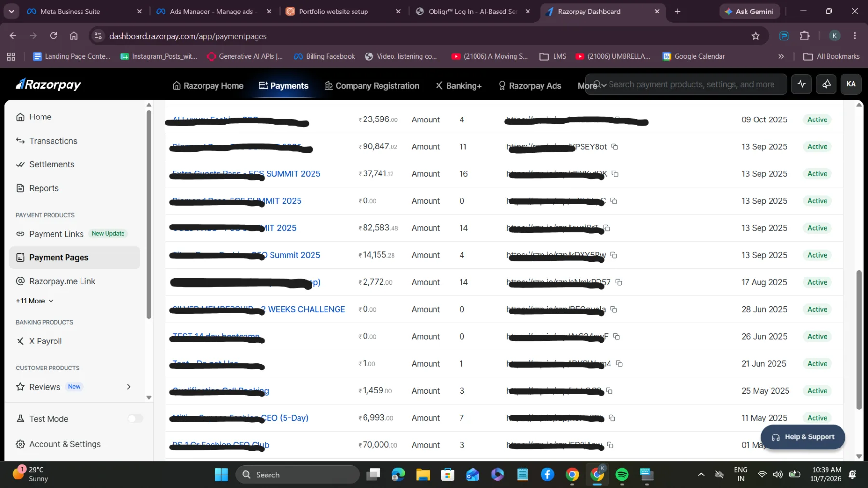Copy link of 21 Jun 2025 row
The width and height of the screenshot is (868, 488).
point(619,364)
